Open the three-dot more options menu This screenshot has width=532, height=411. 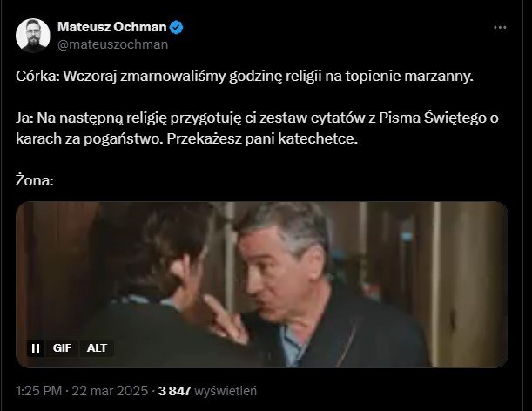500,27
